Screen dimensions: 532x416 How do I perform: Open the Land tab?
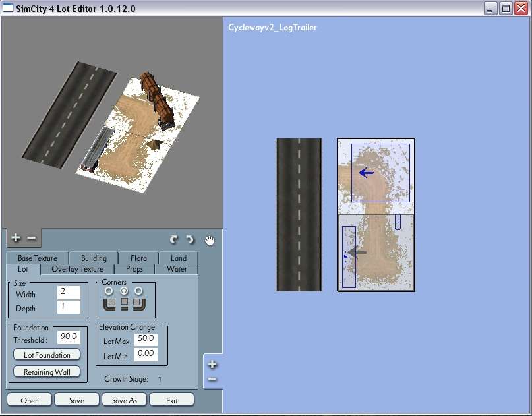pos(179,258)
